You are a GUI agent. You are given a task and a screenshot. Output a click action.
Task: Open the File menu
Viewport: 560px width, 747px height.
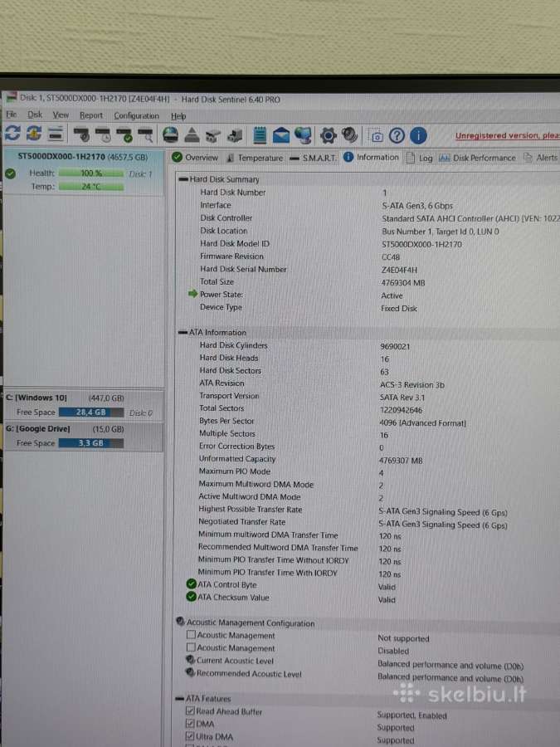click(12, 115)
